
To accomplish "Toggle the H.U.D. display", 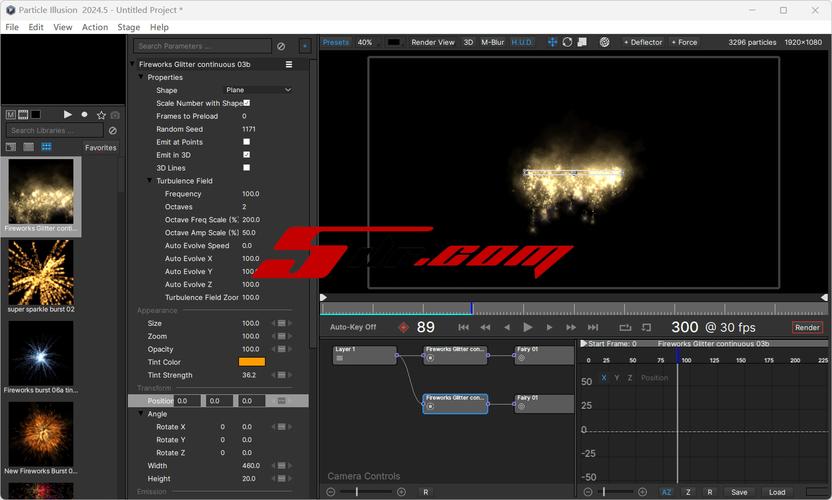I will 522,42.
